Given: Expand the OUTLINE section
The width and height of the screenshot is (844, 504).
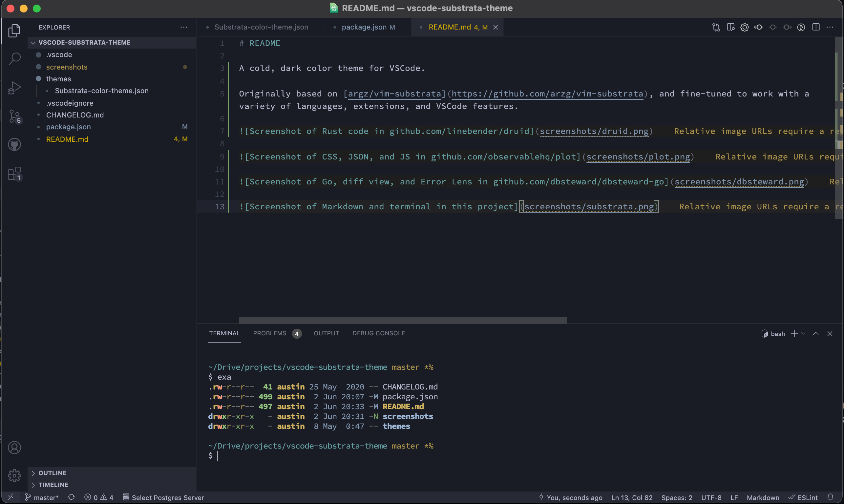Looking at the screenshot, I should 52,473.
